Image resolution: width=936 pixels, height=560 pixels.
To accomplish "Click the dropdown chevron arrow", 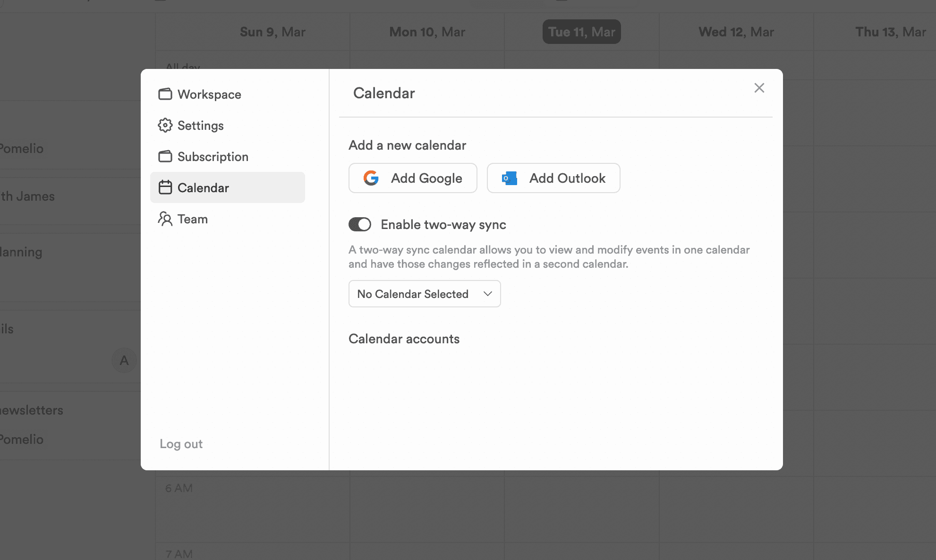I will (x=488, y=294).
